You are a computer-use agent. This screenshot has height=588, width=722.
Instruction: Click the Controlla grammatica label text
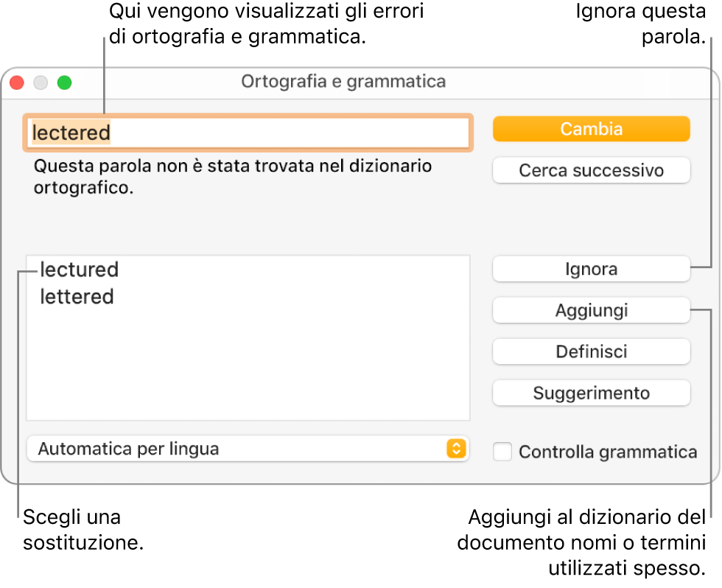[608, 452]
